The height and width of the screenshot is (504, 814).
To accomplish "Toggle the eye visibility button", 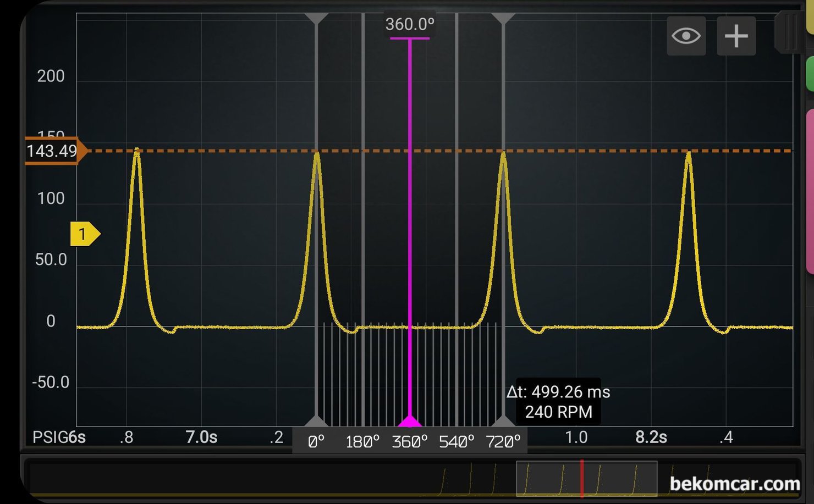I will click(x=686, y=36).
